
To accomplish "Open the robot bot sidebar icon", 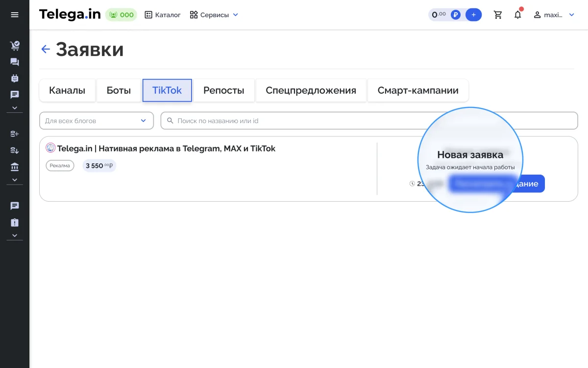I will [15, 78].
